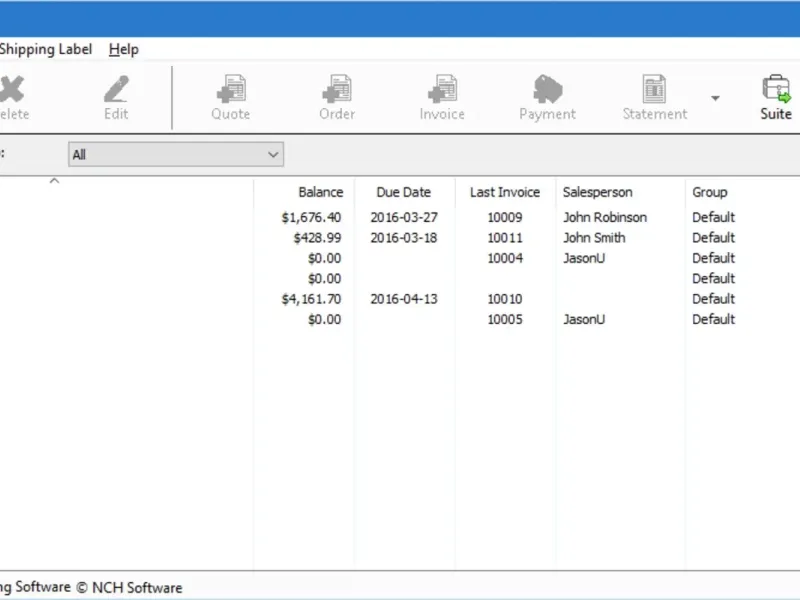800x600 pixels.
Task: Click the due date 2016-03-27
Action: [x=404, y=217]
